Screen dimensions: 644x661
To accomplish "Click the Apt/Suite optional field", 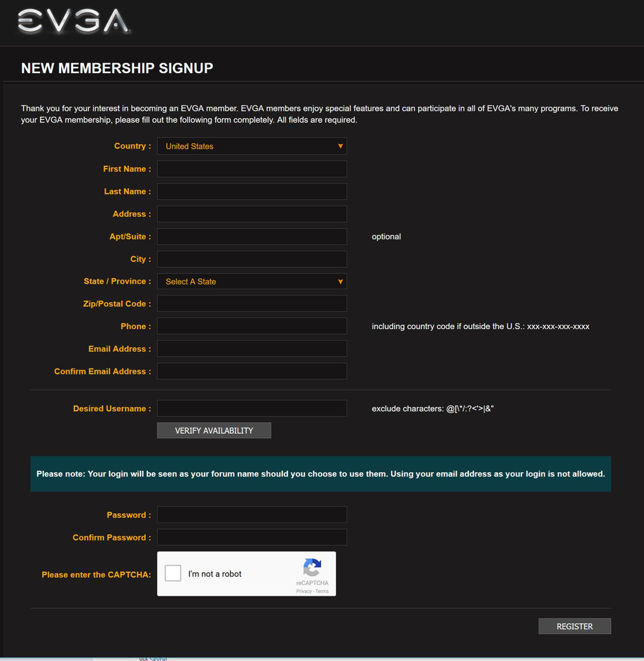I will tap(251, 237).
